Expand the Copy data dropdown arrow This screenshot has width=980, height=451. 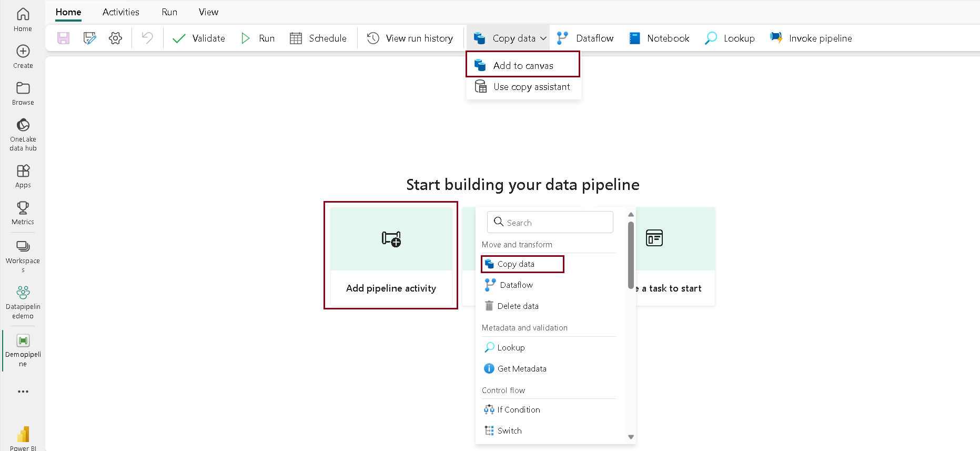pos(543,38)
